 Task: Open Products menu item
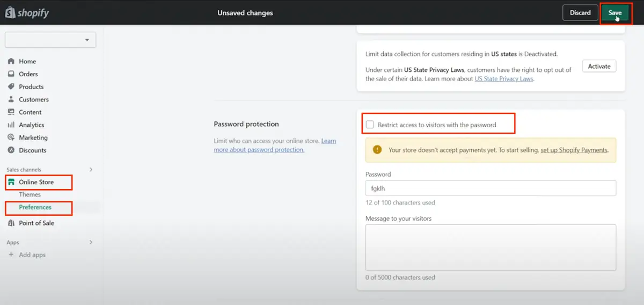[x=31, y=86]
